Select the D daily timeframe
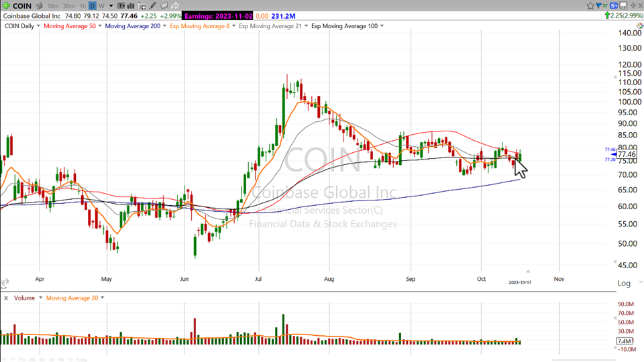644x362 pixels. 93,6
